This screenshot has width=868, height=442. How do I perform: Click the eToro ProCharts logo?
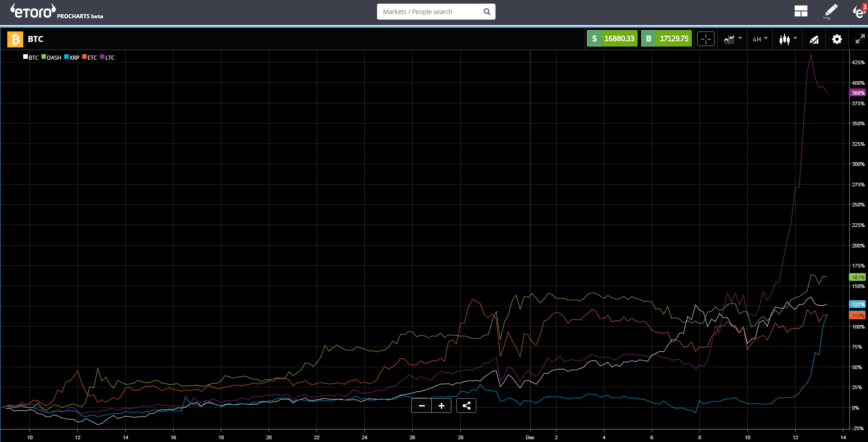(57, 11)
